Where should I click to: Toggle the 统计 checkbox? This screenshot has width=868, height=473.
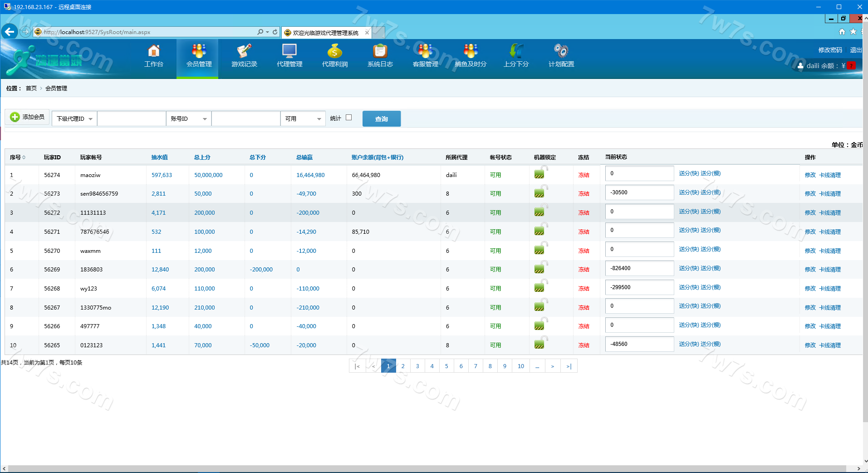(x=348, y=118)
